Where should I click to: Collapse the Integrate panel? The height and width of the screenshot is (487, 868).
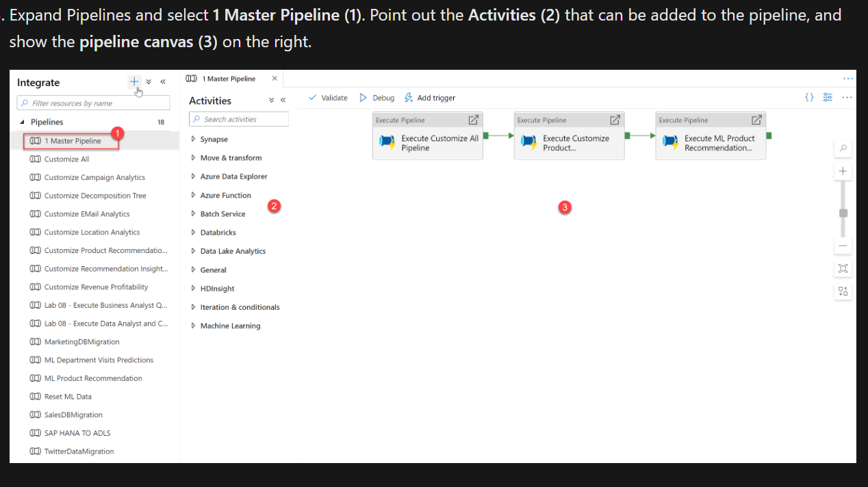(163, 82)
